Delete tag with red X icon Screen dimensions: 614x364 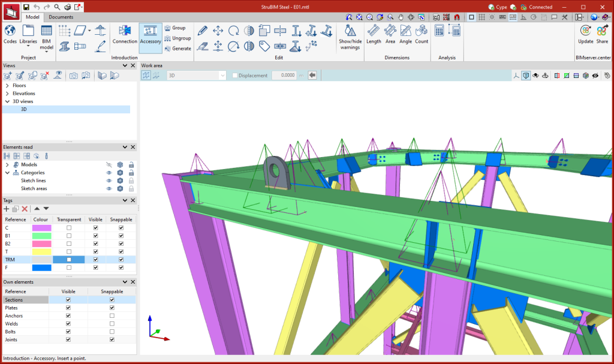tap(25, 209)
